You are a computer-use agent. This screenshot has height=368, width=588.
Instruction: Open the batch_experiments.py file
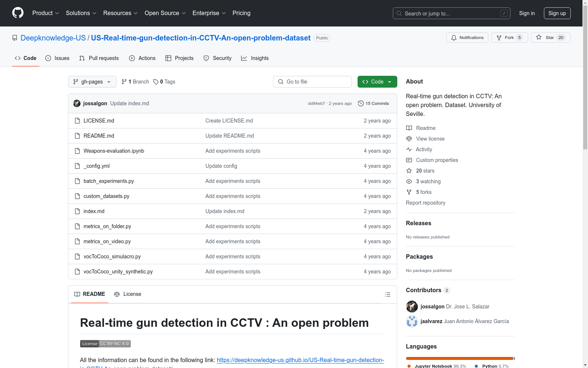(x=109, y=181)
